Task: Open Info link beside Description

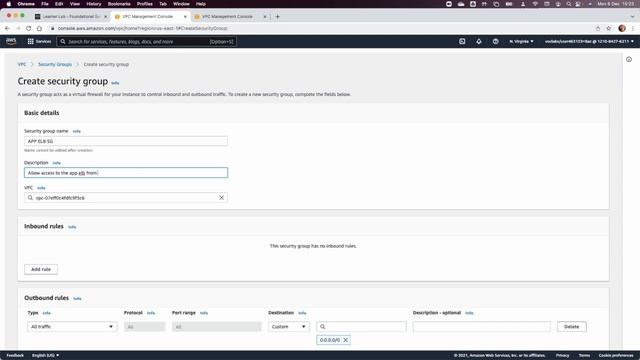Action: (56, 163)
